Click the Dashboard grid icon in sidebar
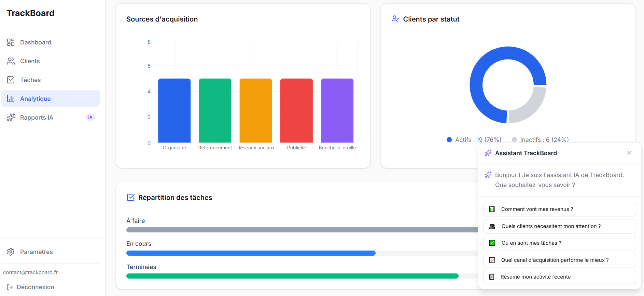644x296 pixels. tap(11, 42)
